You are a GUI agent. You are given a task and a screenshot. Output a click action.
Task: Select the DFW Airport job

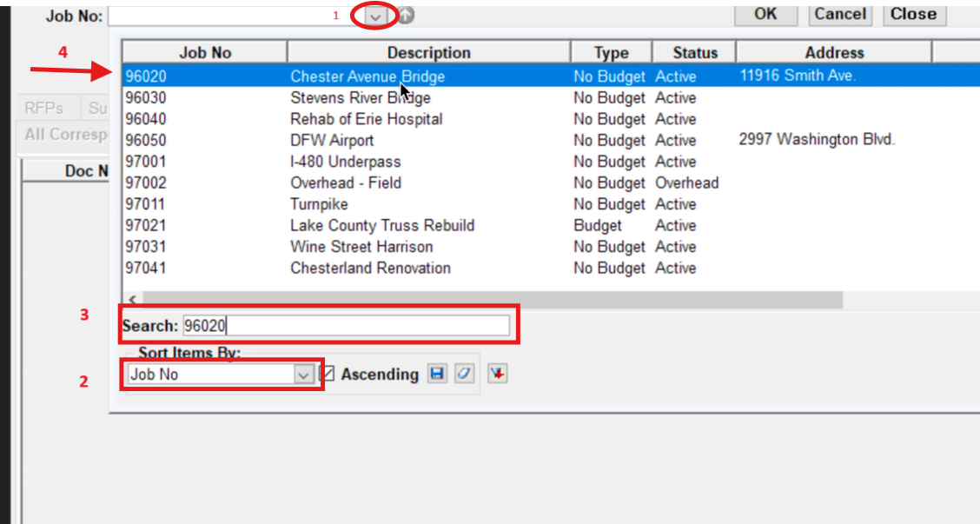pos(332,141)
